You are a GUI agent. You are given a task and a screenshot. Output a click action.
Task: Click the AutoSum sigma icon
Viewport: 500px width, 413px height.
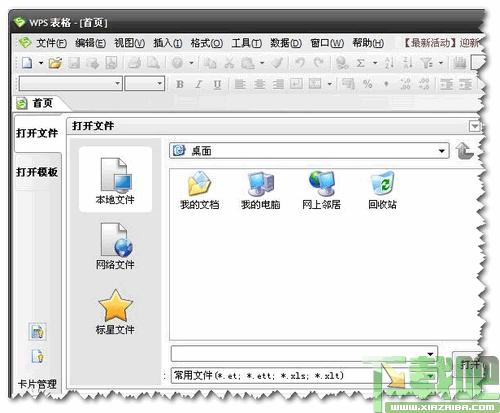click(x=361, y=63)
